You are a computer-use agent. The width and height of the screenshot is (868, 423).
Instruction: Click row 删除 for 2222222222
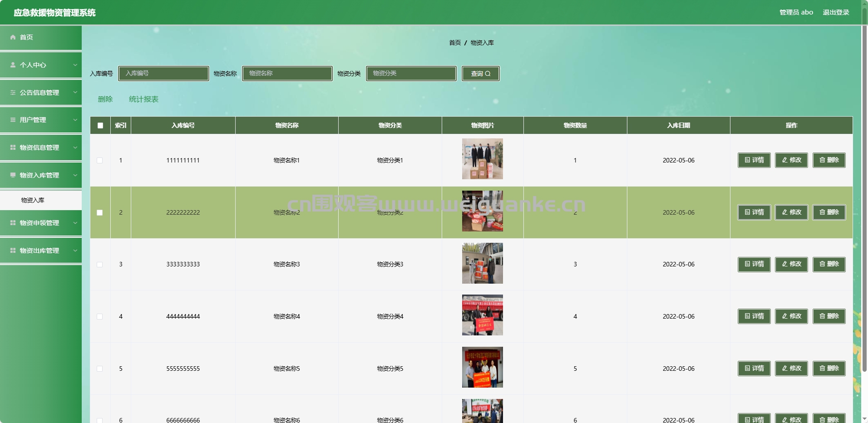[x=829, y=212]
